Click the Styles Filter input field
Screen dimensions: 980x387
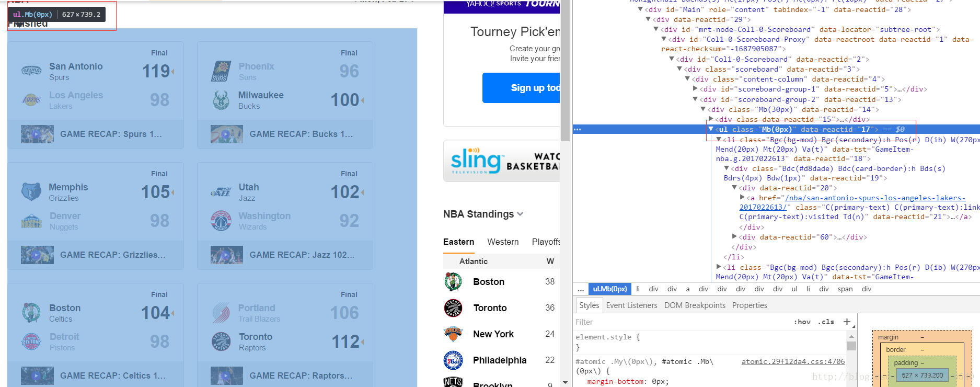tap(679, 322)
